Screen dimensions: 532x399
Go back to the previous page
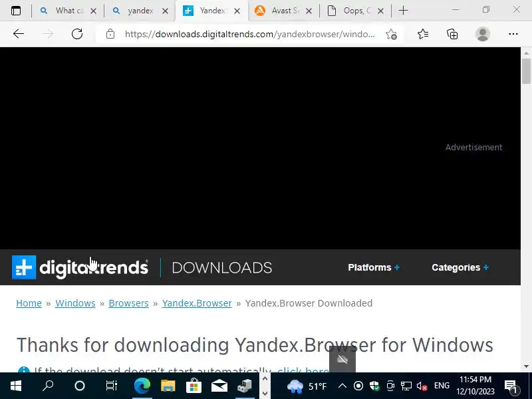[19, 34]
